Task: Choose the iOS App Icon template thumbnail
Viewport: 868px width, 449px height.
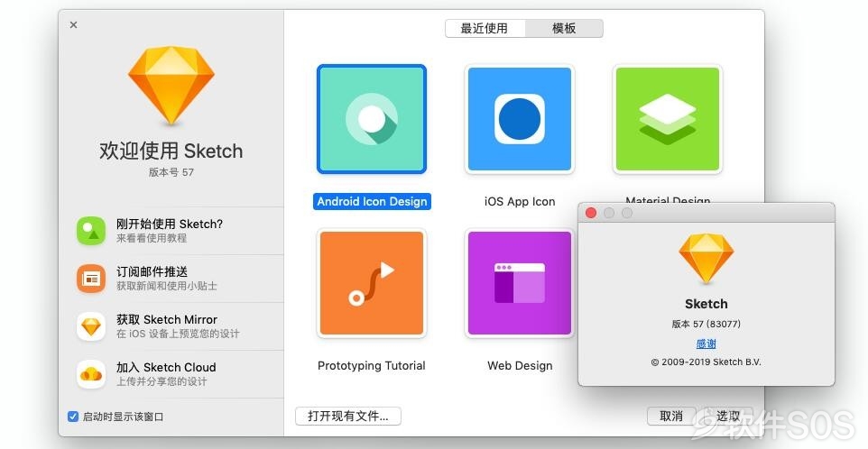Action: (x=519, y=119)
